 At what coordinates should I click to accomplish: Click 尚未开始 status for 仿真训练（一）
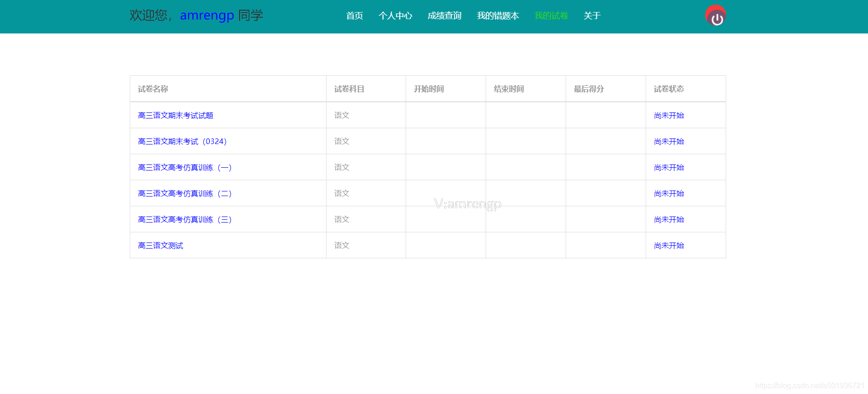pos(669,167)
